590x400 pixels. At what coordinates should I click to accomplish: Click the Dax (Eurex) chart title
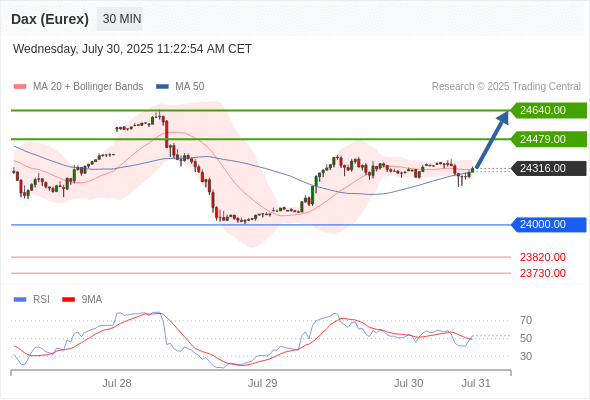50,19
